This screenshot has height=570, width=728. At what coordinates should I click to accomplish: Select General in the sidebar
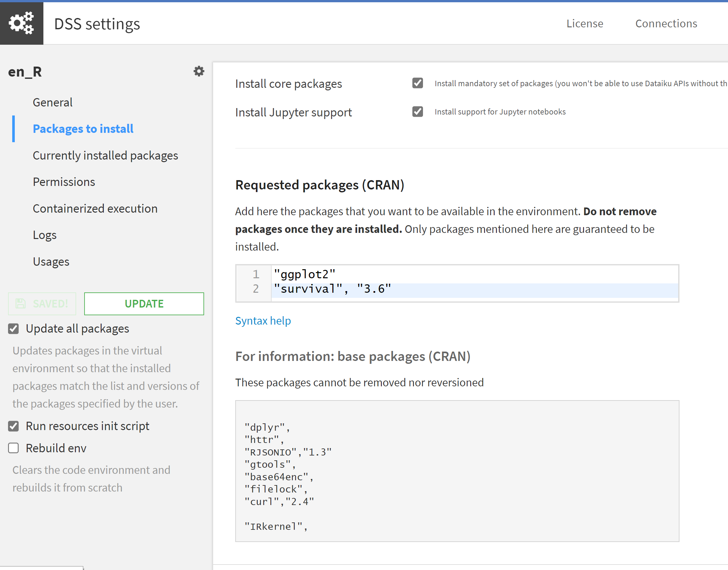[53, 103]
